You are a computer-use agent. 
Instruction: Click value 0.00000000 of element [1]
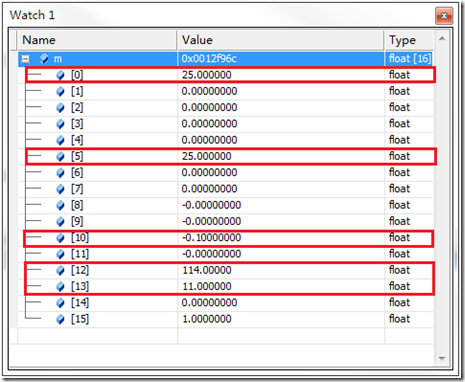209,91
